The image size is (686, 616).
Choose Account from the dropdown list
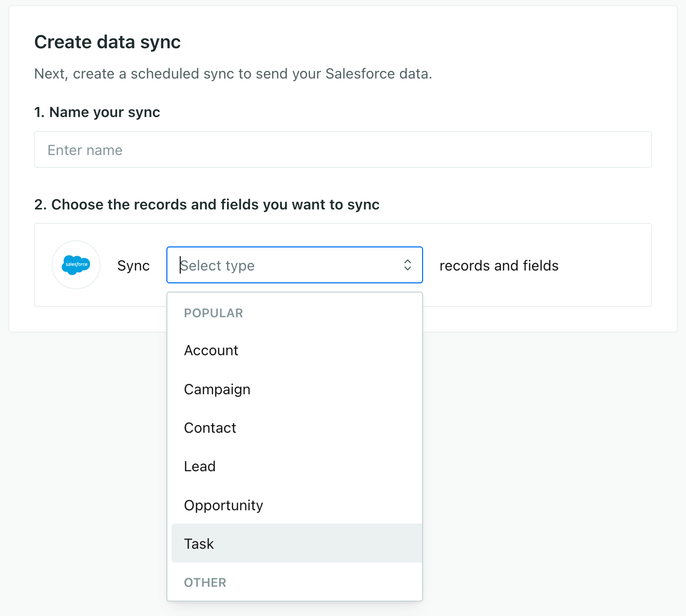(x=297, y=350)
